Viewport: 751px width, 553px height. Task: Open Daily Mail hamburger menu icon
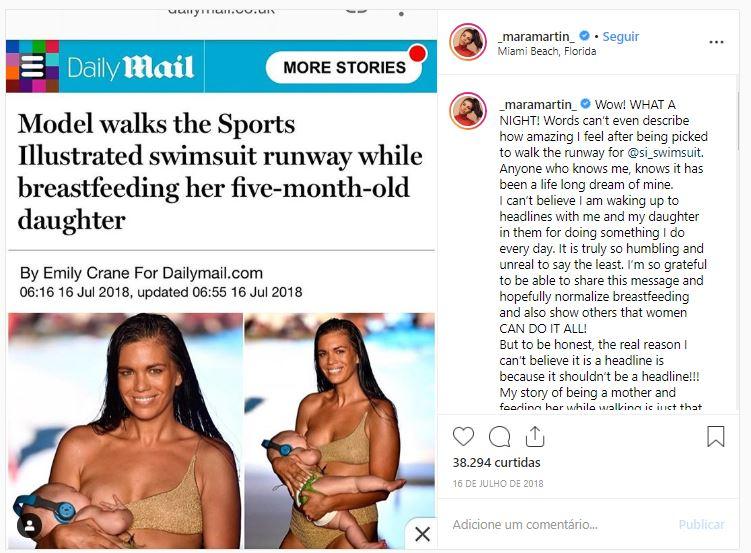[33, 66]
